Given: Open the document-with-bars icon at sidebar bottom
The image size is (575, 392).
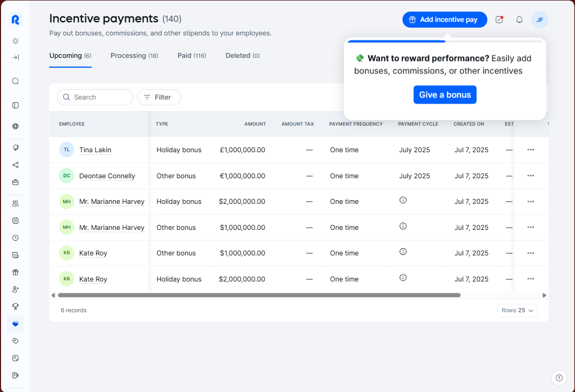Looking at the screenshot, I should (x=16, y=375).
